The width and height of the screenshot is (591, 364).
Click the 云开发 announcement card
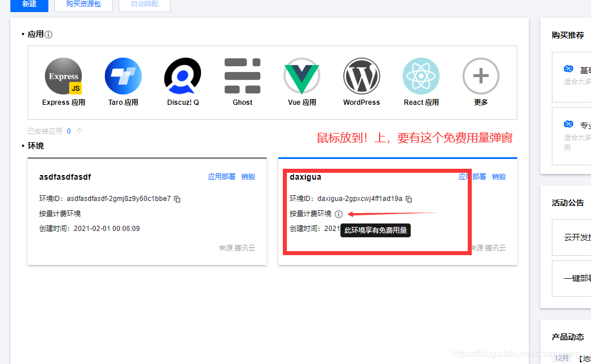pos(571,237)
